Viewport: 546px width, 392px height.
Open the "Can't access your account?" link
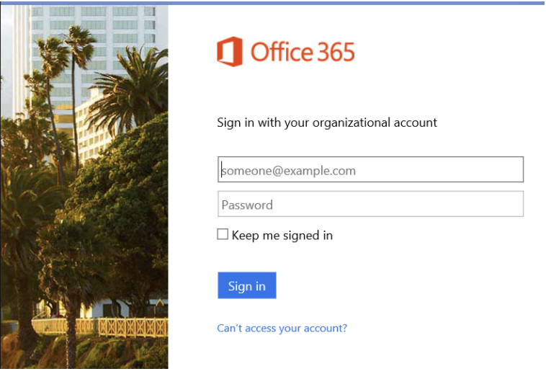click(x=282, y=328)
